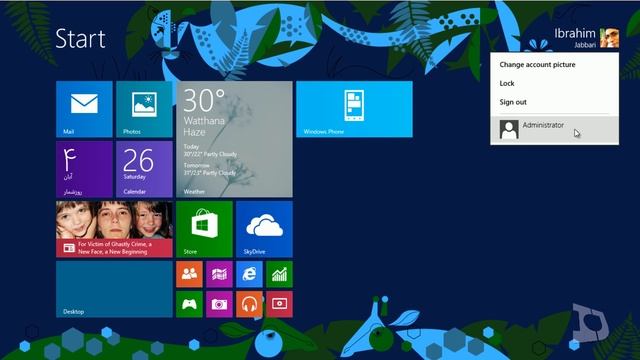Open the Calendar tile showing 26 Saturday
Image resolution: width=640 pixels, height=360 pixels.
(x=144, y=169)
